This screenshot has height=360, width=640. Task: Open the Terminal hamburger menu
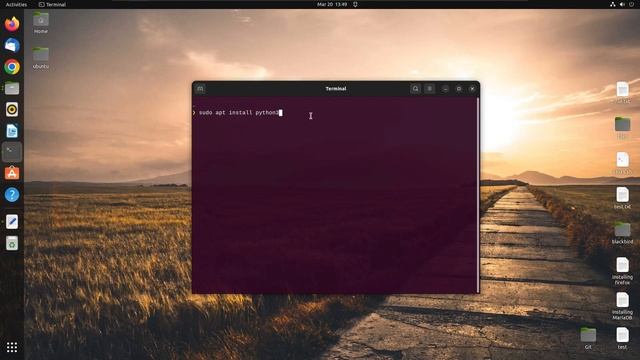429,89
